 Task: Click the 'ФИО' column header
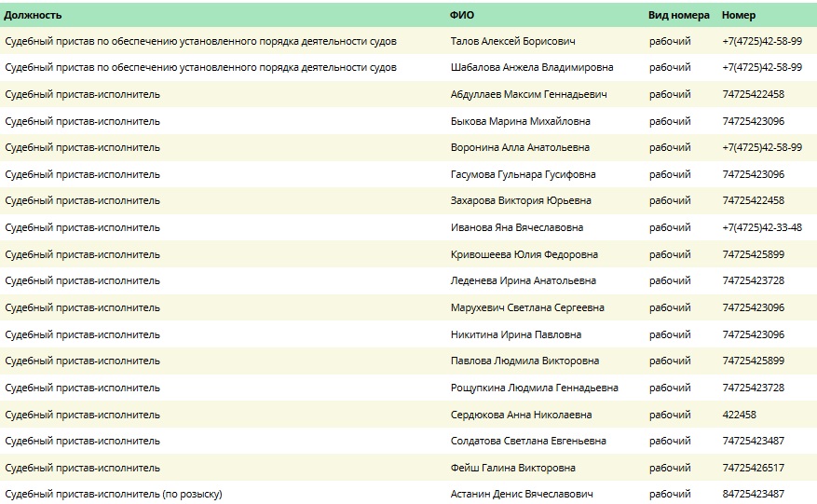(x=462, y=15)
